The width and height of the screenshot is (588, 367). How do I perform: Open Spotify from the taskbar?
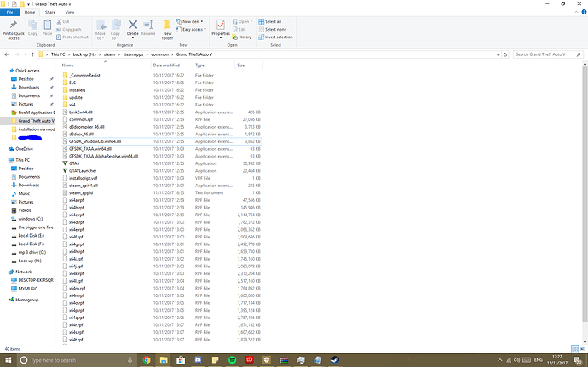[x=232, y=360]
